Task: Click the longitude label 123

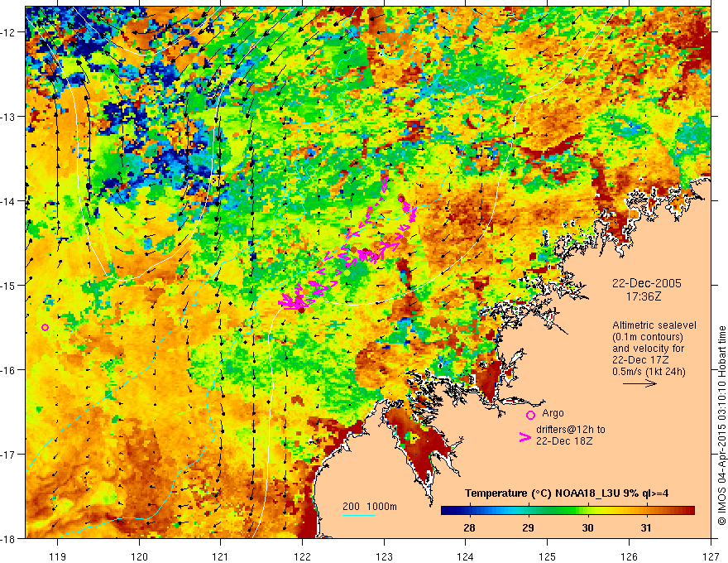Action: (384, 556)
